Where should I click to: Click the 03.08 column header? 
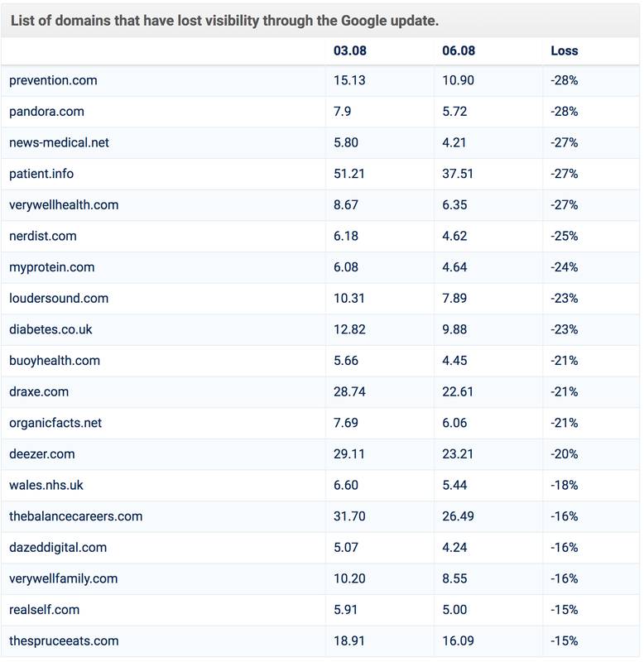(x=350, y=50)
